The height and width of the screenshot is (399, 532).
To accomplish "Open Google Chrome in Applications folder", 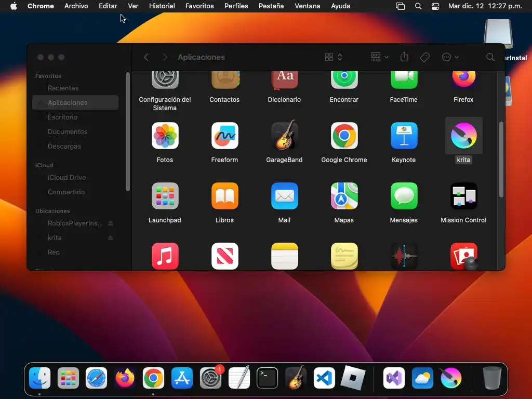I will coord(344,136).
